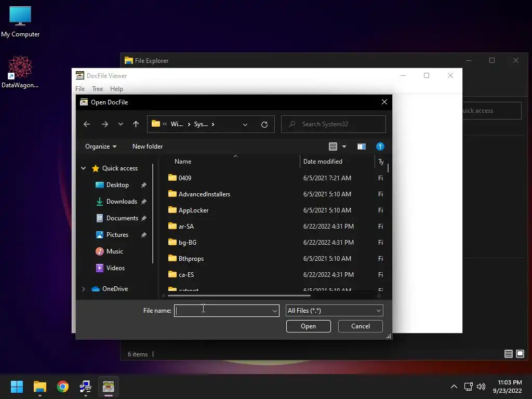532x399 pixels.
Task: Open the dialog help icon
Action: click(x=380, y=147)
